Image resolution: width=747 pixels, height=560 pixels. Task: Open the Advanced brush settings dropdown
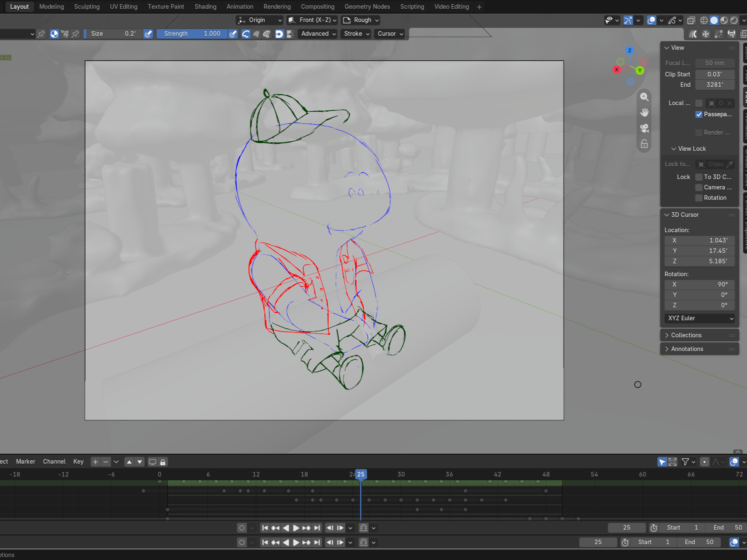[x=318, y=34]
